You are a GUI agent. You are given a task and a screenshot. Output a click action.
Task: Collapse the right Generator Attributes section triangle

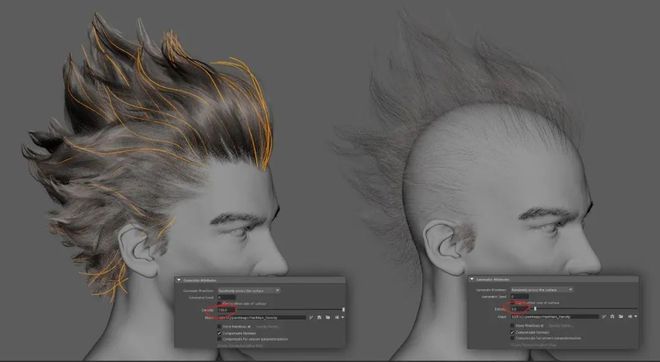pos(471,279)
